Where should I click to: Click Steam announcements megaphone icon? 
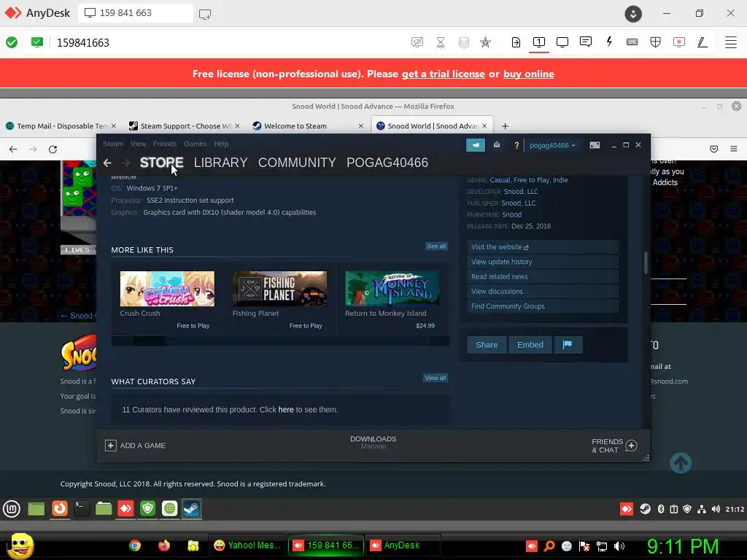(x=476, y=145)
